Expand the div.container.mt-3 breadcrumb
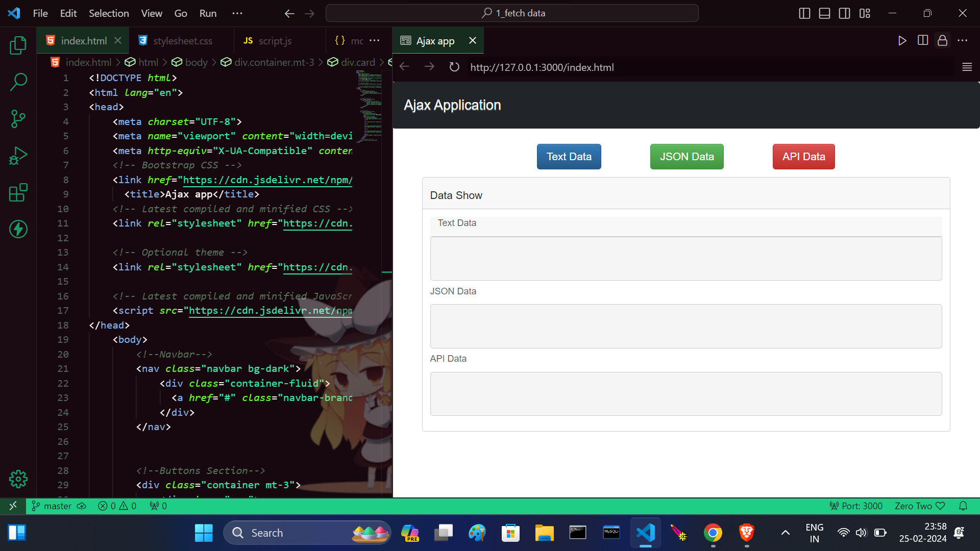980x551 pixels. (x=267, y=62)
